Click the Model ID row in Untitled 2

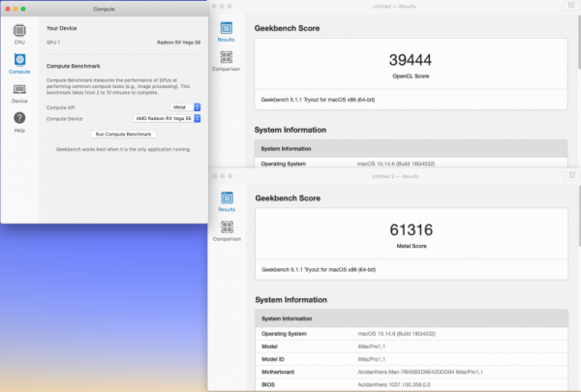click(x=412, y=359)
